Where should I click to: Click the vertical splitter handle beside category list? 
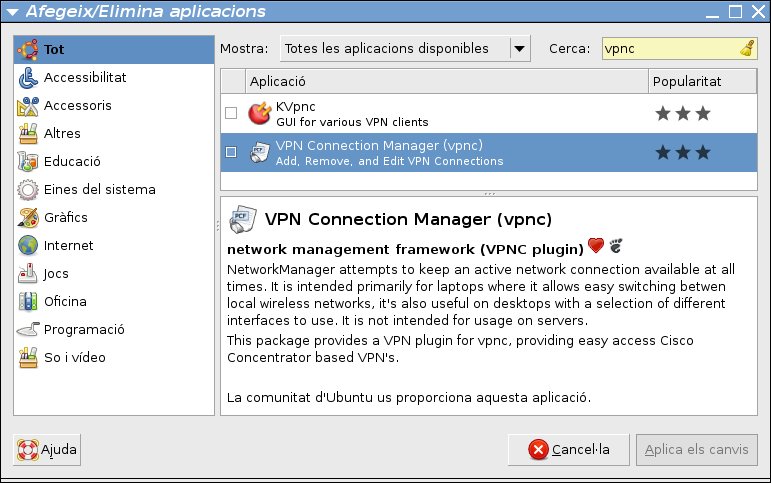(217, 226)
